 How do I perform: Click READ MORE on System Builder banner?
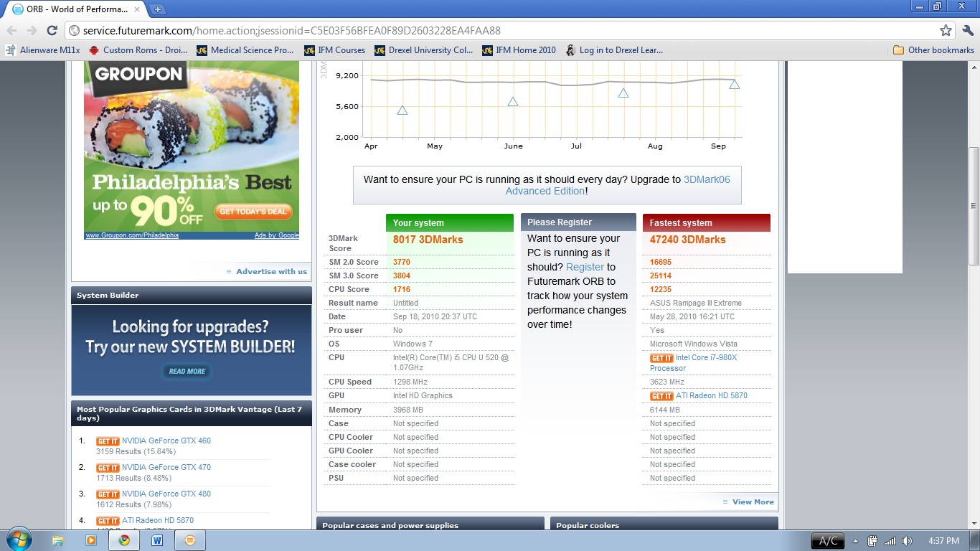click(x=187, y=371)
